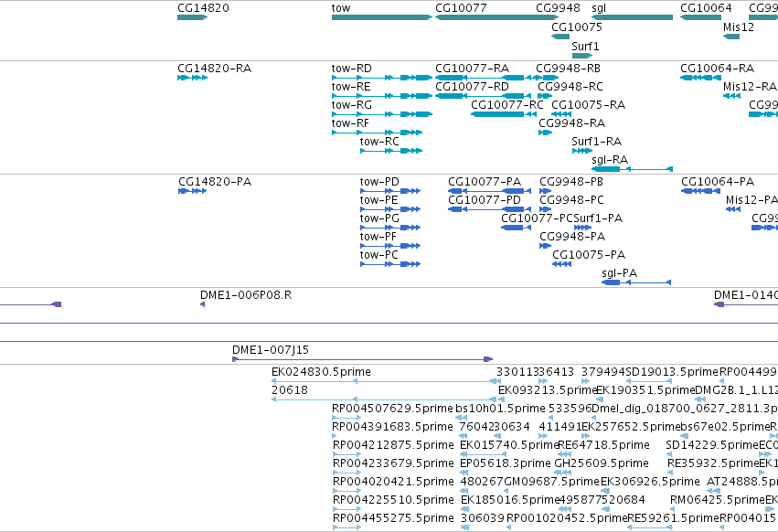The image size is (778, 532).
Task: Click the CG14820-RA transcript
Action: [193, 78]
